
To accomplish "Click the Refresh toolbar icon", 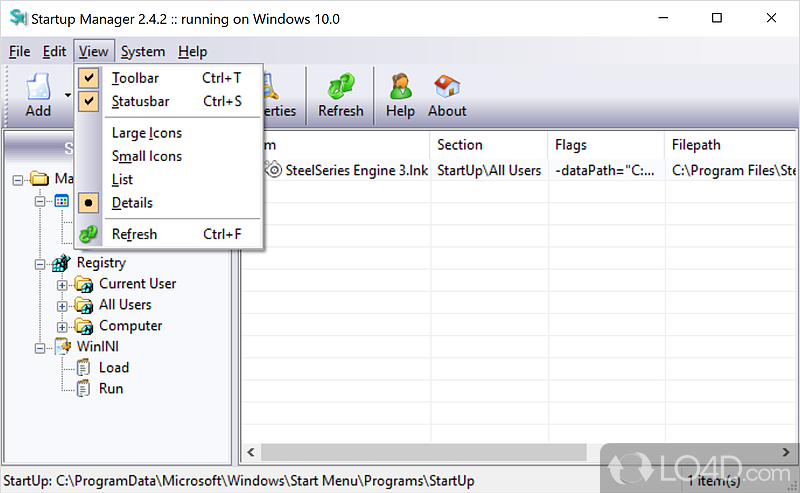I will (341, 86).
